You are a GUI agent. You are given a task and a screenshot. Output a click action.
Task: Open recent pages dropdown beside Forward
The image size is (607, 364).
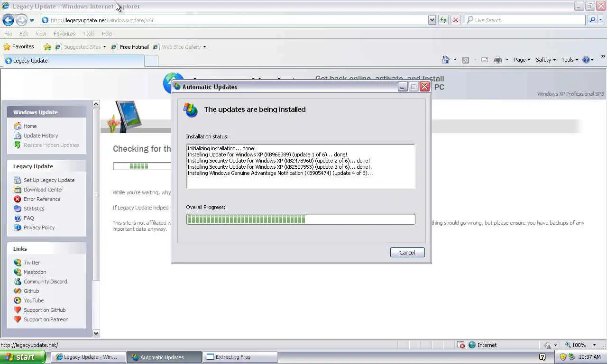(32, 20)
